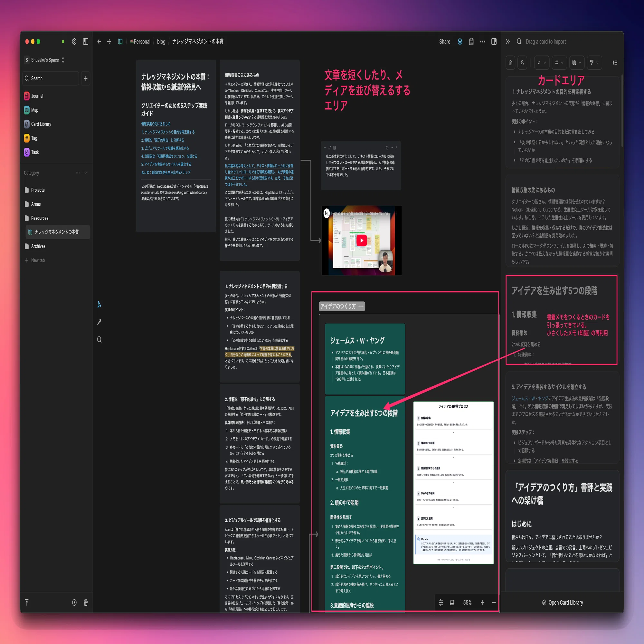Open the hashtag tag filter dropdown
This screenshot has height=644, width=644.
[x=559, y=63]
